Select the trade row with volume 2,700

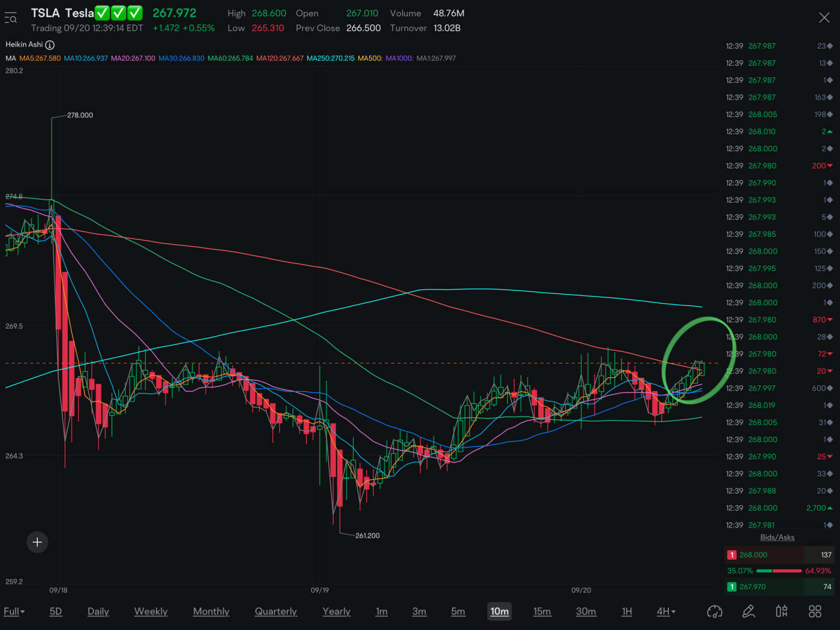779,508
